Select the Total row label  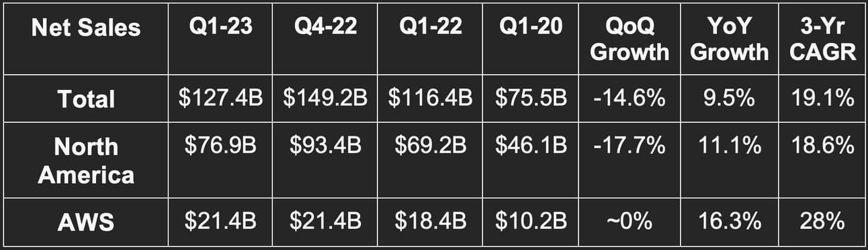click(86, 99)
